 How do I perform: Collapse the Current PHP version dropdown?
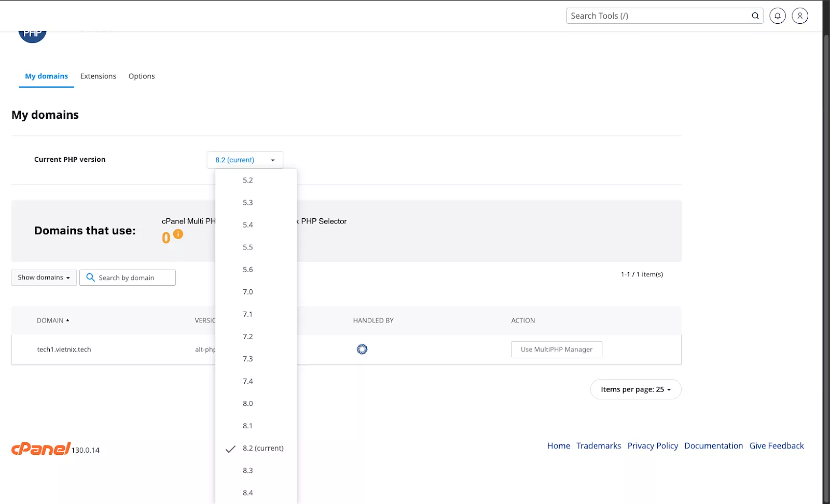(x=245, y=160)
